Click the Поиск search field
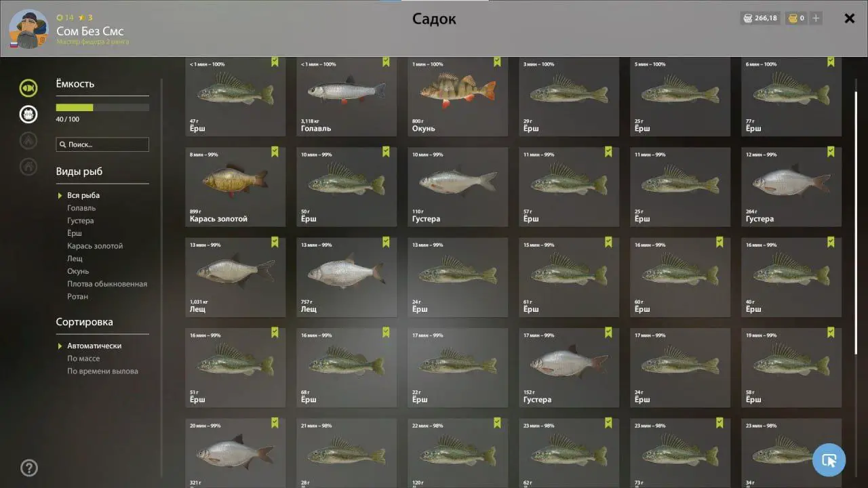The height and width of the screenshot is (488, 868). tap(102, 144)
